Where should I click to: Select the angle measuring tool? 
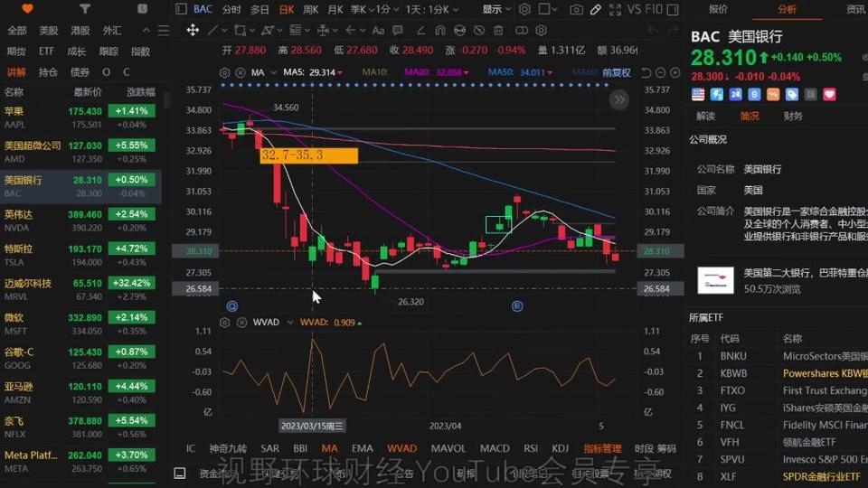(420, 30)
